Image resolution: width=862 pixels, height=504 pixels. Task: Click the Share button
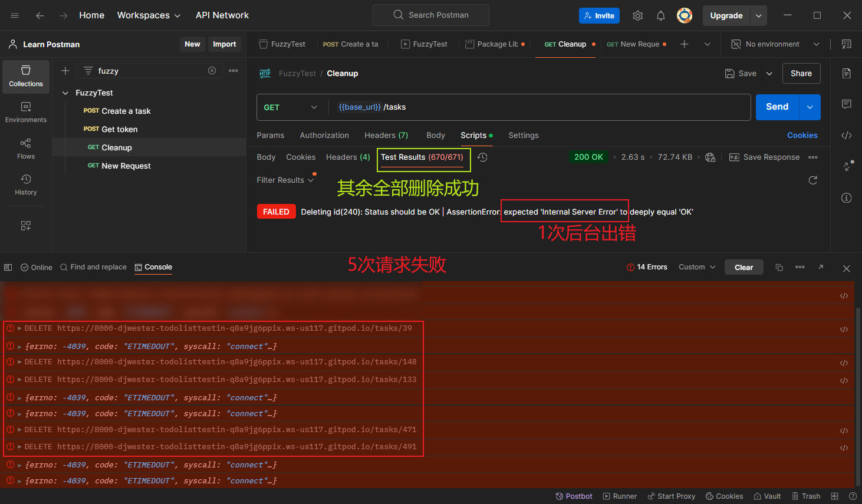pyautogui.click(x=801, y=74)
